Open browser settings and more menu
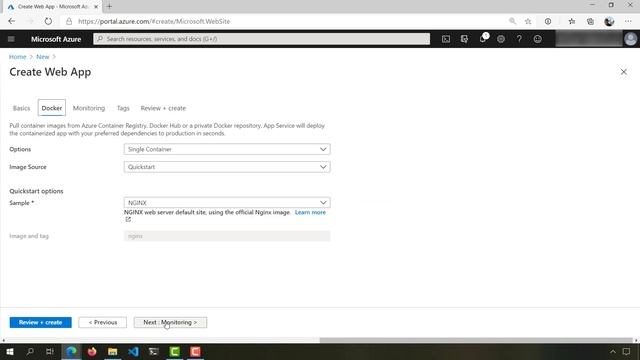The width and height of the screenshot is (640, 360). point(628,21)
